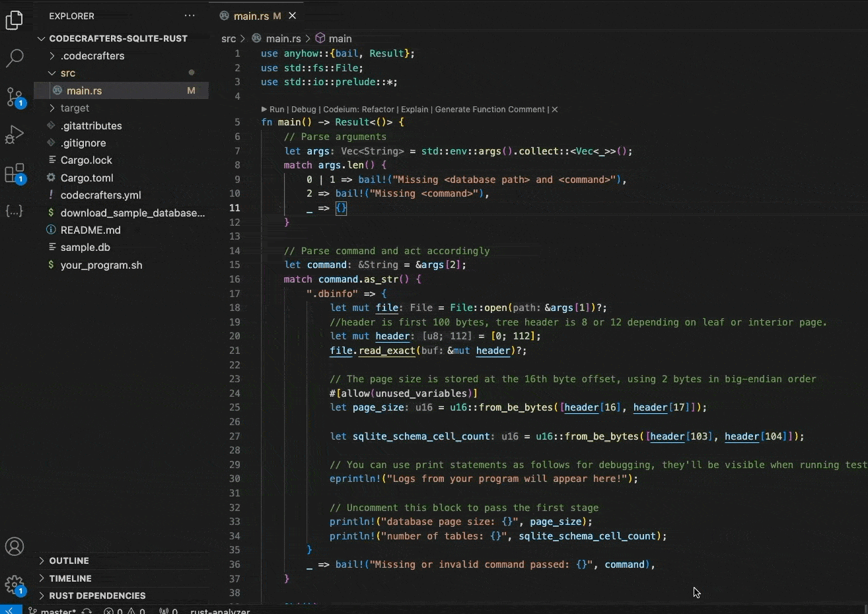
Task: Expand the OUTLINE section
Action: coord(69,561)
